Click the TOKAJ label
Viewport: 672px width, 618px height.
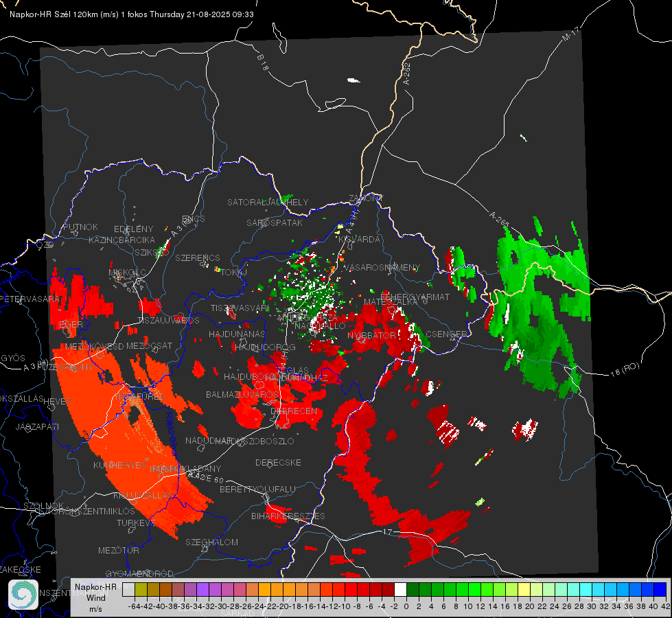(x=234, y=273)
